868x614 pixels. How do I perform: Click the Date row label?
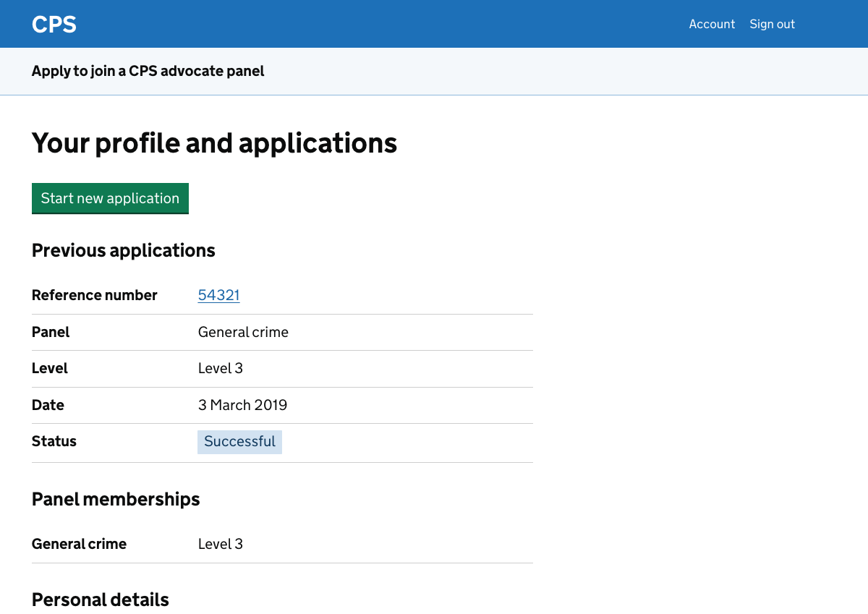point(48,405)
